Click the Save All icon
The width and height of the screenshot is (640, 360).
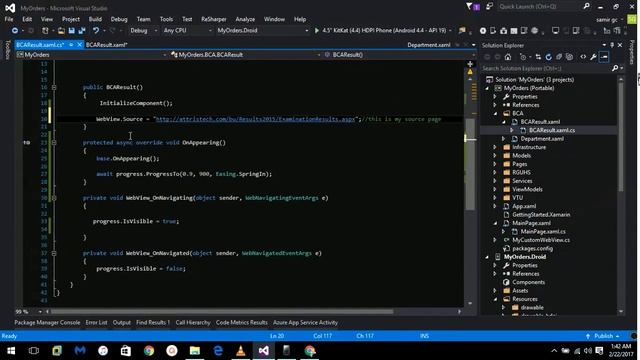pyautogui.click(x=82, y=31)
